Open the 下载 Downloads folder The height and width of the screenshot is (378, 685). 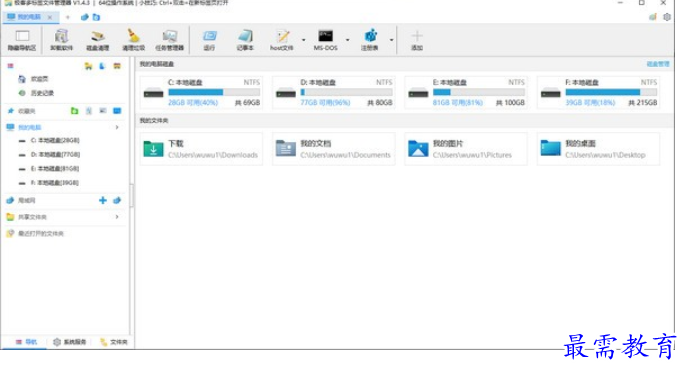pos(201,149)
